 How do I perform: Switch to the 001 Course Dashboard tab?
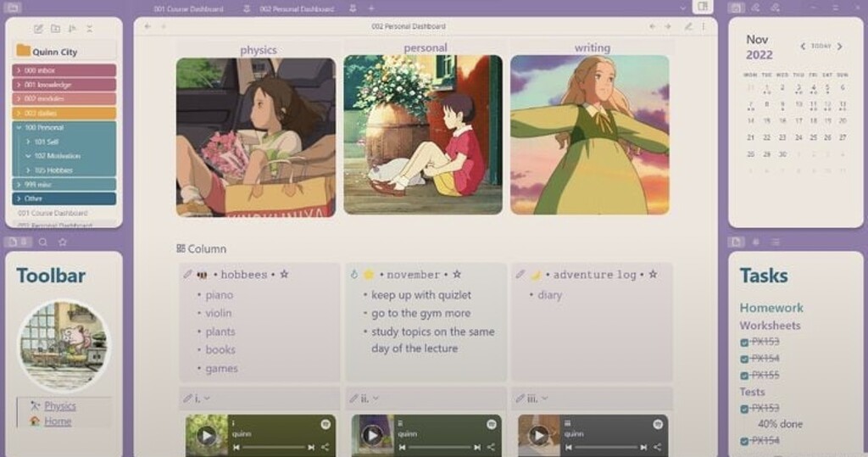[x=188, y=8]
